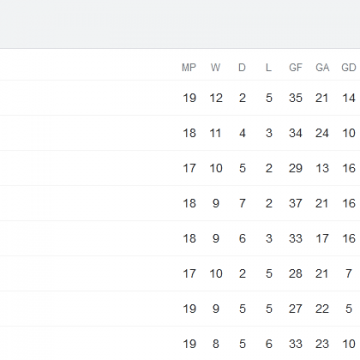This screenshot has width=360, height=360.
Task: Select the goals-against value 23
Action: (x=322, y=344)
